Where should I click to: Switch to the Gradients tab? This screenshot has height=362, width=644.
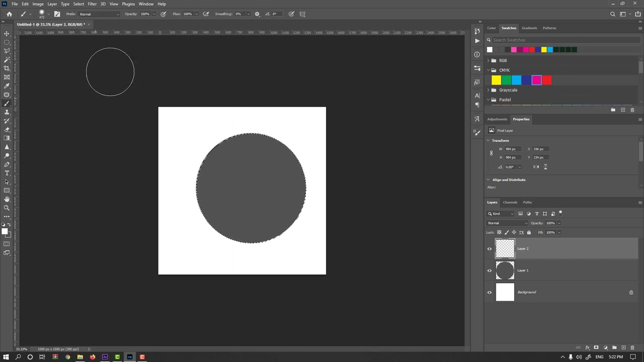[529, 28]
